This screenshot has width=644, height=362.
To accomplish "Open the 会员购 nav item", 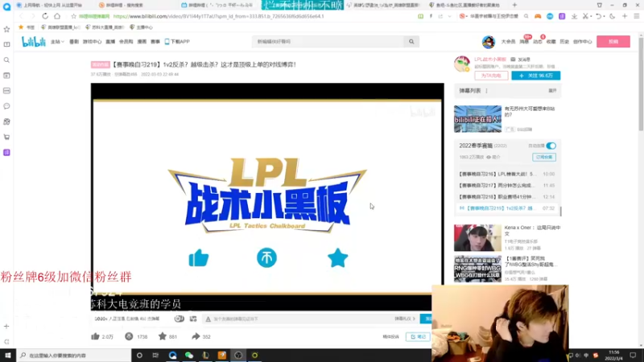I will click(x=126, y=42).
